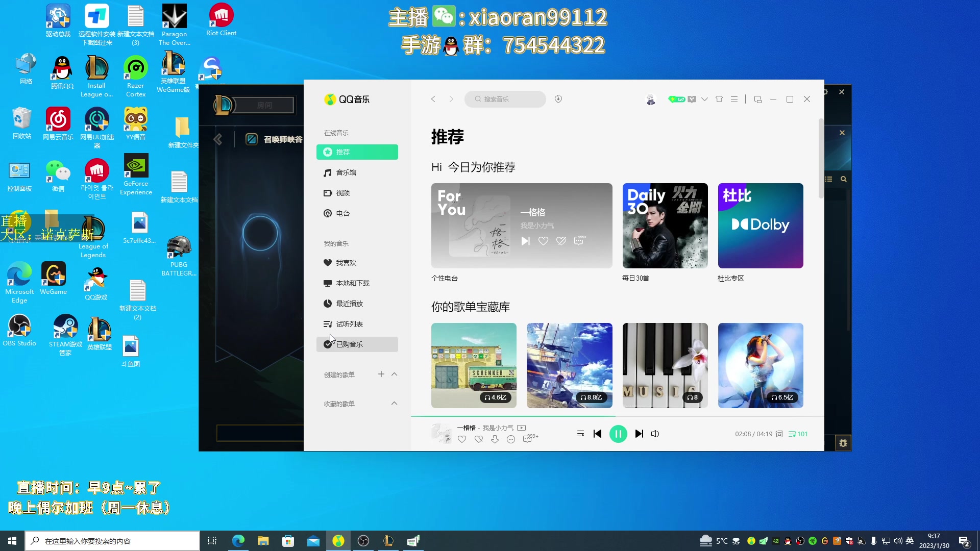The width and height of the screenshot is (980, 551).
Task: Change the play order mode
Action: [580, 434]
